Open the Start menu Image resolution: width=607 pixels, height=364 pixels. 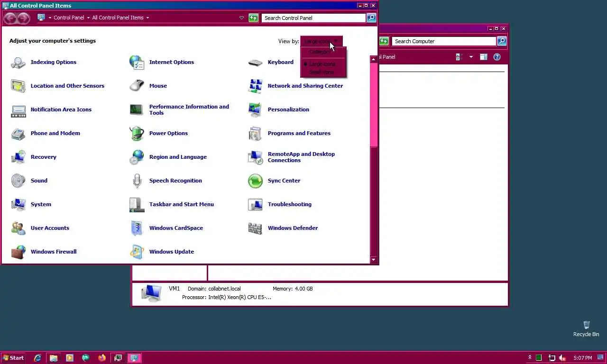[13, 358]
